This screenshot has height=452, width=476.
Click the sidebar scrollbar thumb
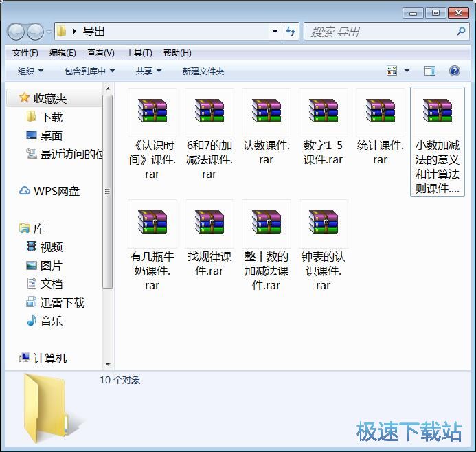[107, 191]
